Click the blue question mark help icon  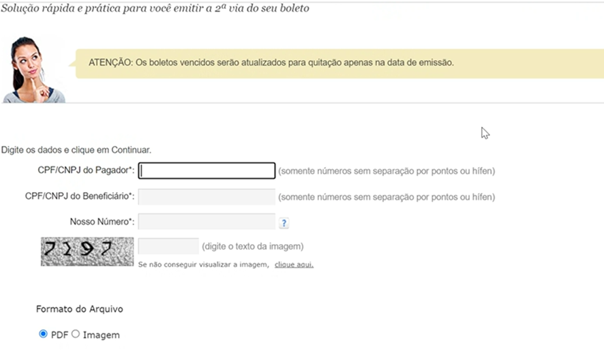click(284, 223)
